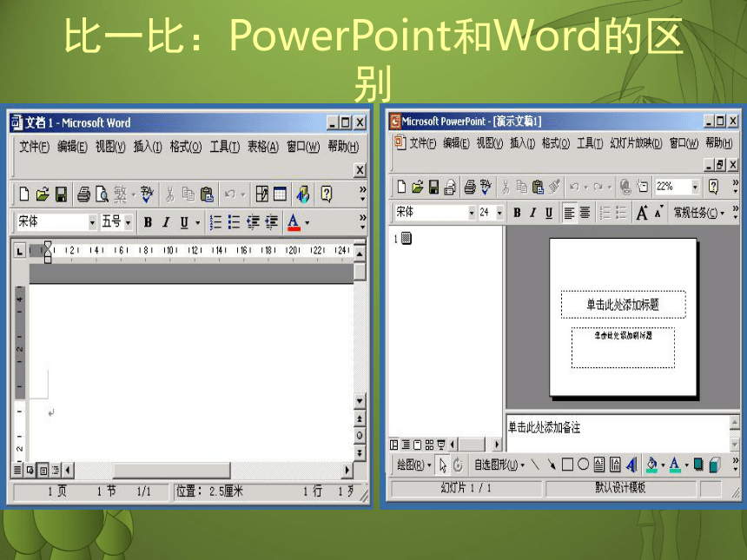Image resolution: width=747 pixels, height=560 pixels.
Task: Toggle Italic in Word formatting bar
Action: [166, 222]
